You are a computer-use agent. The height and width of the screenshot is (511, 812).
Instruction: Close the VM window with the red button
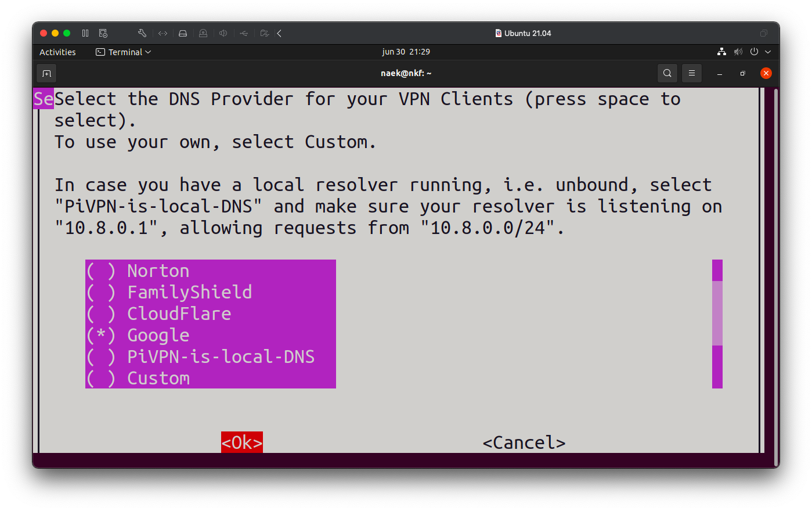point(44,33)
